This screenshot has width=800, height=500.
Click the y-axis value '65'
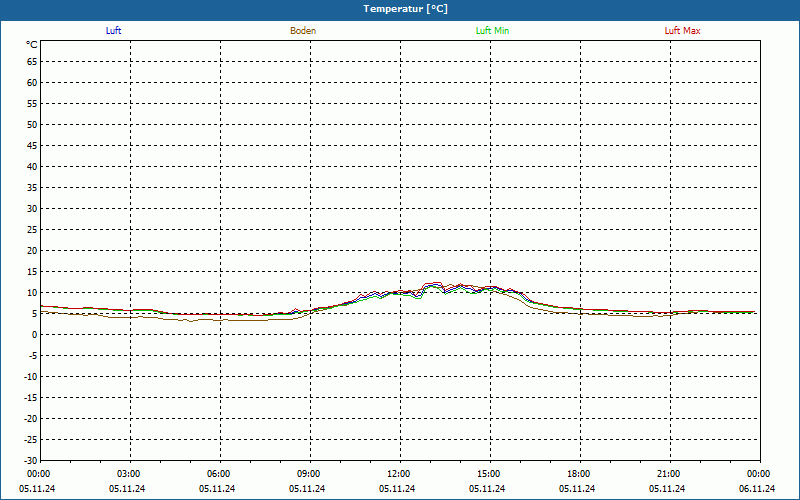tap(32, 62)
